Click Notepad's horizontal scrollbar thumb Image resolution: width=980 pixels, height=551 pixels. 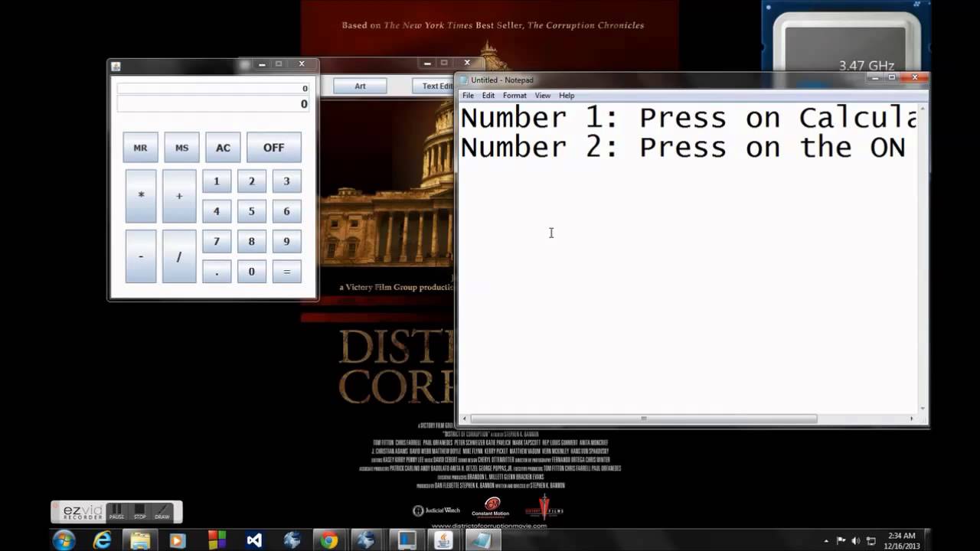click(644, 419)
